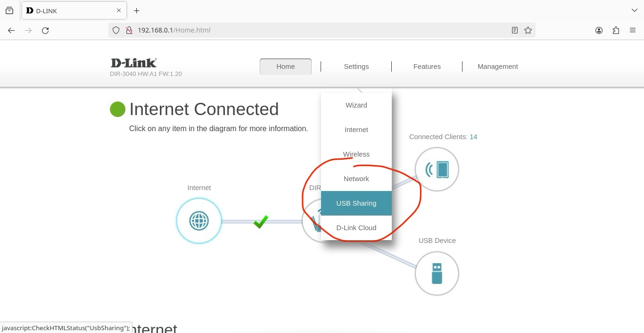Select the Home tab button

click(286, 67)
